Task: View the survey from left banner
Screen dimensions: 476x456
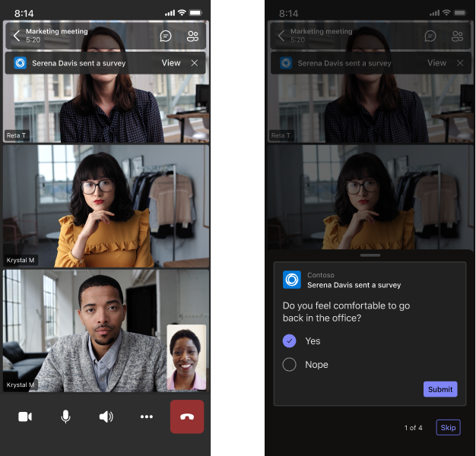Action: pos(171,63)
